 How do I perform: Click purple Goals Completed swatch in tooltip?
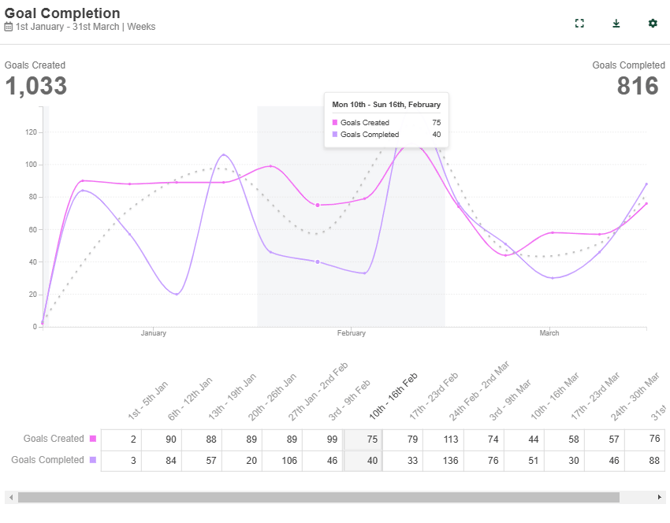pos(335,134)
